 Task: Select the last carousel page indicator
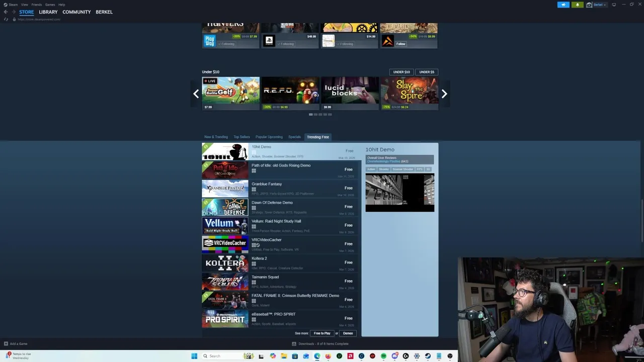[330, 114]
